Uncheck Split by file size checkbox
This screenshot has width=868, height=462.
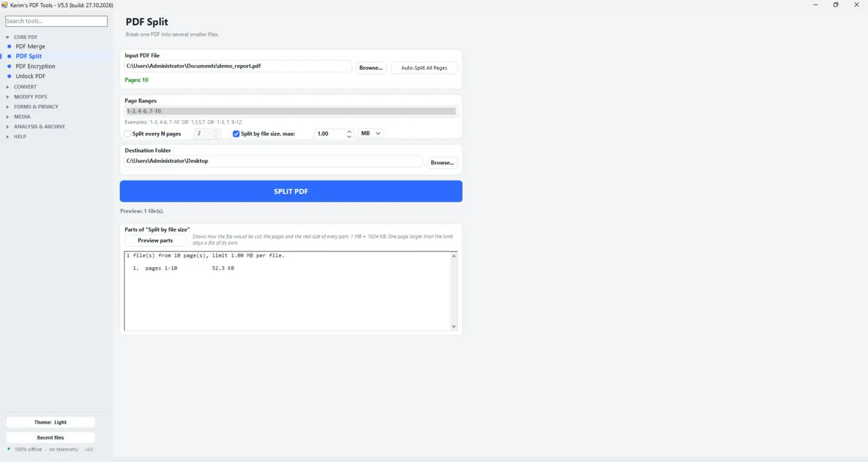coord(236,134)
